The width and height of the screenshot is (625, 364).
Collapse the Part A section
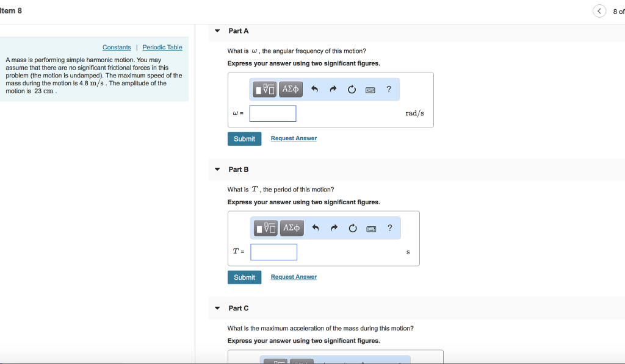point(217,30)
